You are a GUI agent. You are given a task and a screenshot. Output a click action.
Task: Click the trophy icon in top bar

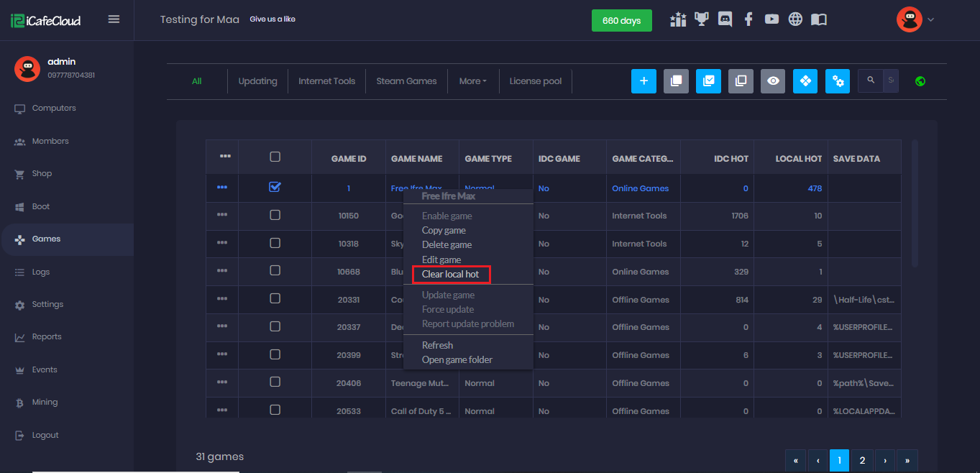pos(701,19)
